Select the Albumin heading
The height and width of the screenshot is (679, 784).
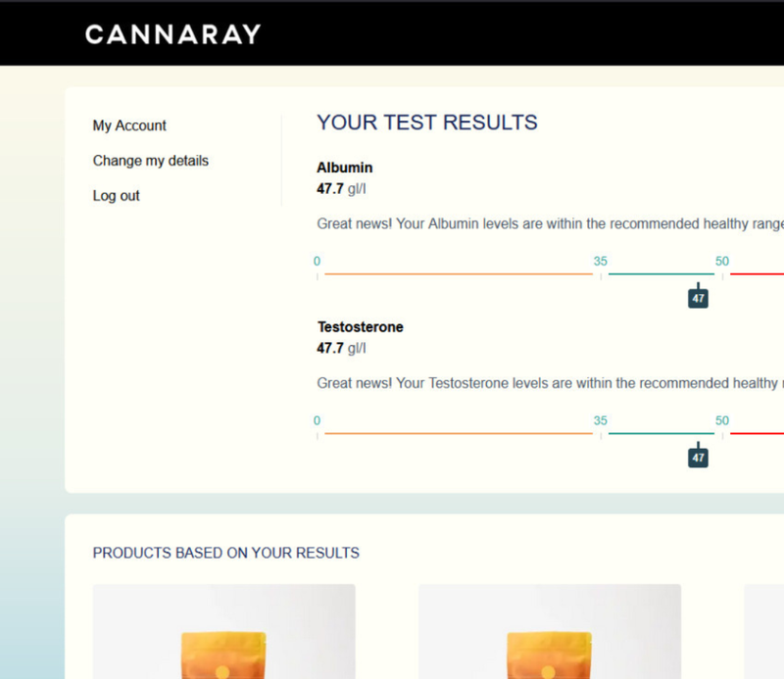point(344,168)
